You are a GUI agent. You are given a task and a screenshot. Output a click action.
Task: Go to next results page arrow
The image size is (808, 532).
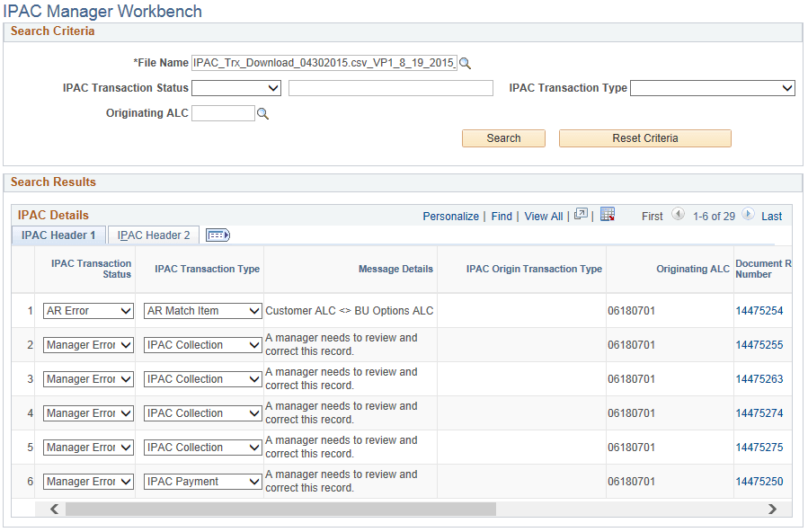(748, 216)
